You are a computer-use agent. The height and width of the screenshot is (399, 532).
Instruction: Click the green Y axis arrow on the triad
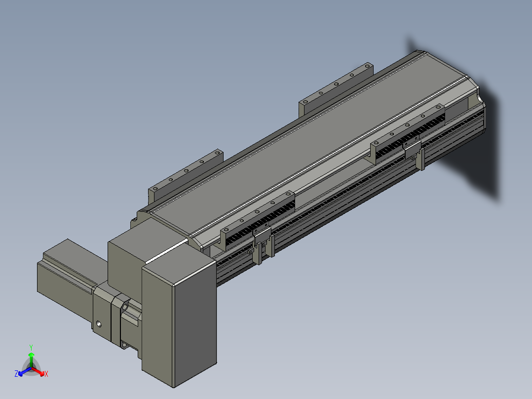[31, 356]
